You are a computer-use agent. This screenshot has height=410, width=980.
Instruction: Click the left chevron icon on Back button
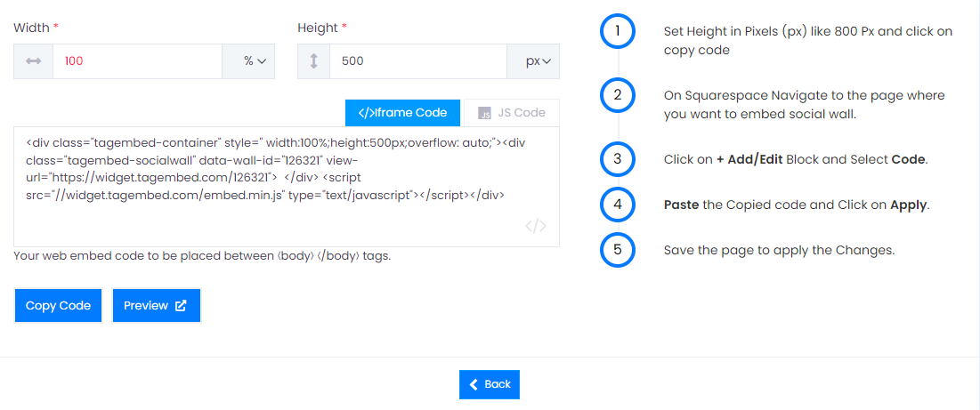pos(474,384)
